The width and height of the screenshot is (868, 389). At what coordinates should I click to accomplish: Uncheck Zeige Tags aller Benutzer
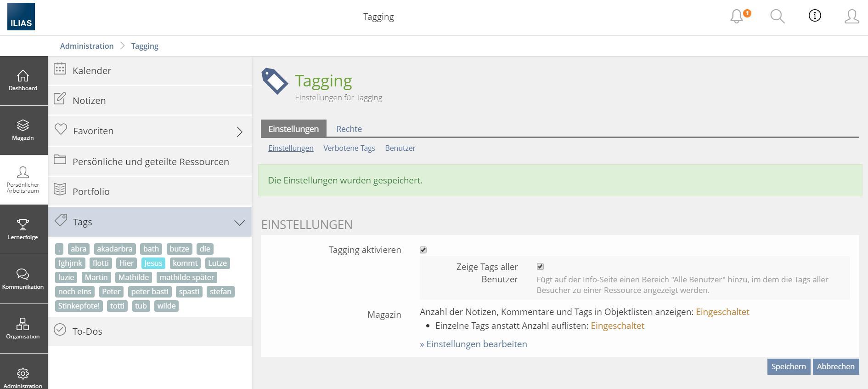pyautogui.click(x=540, y=267)
